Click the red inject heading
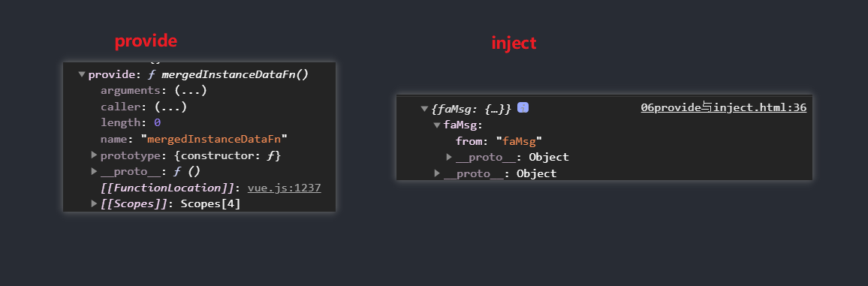This screenshot has height=286, width=868. tap(514, 43)
